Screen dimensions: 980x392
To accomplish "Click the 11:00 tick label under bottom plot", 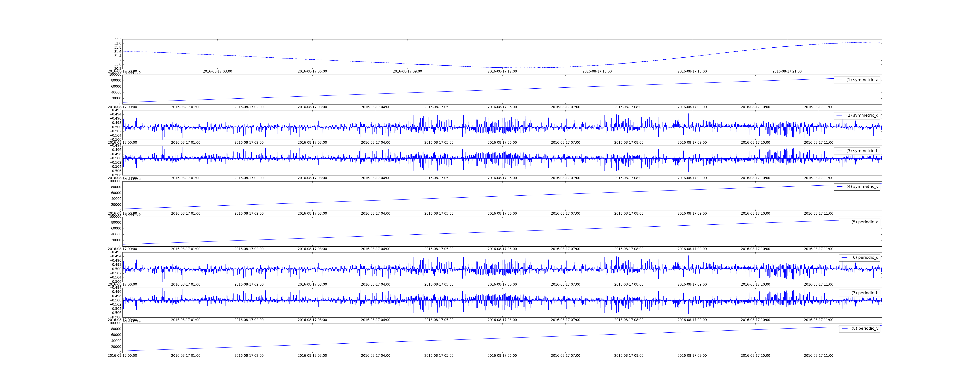I will click(x=818, y=356).
